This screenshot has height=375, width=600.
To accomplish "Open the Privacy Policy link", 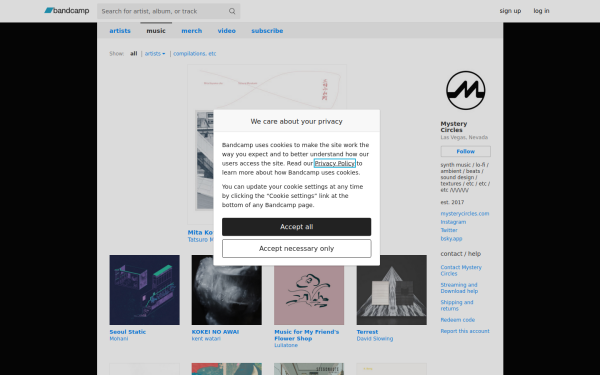I will point(334,163).
